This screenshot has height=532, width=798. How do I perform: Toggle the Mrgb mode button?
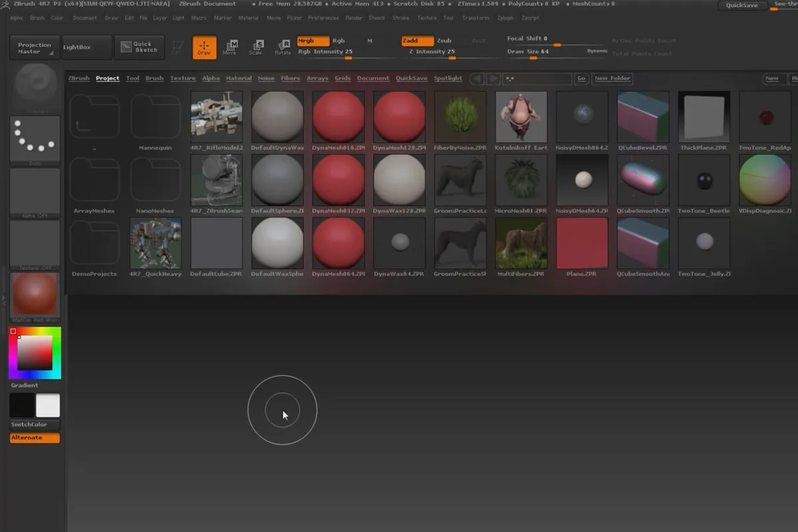313,41
